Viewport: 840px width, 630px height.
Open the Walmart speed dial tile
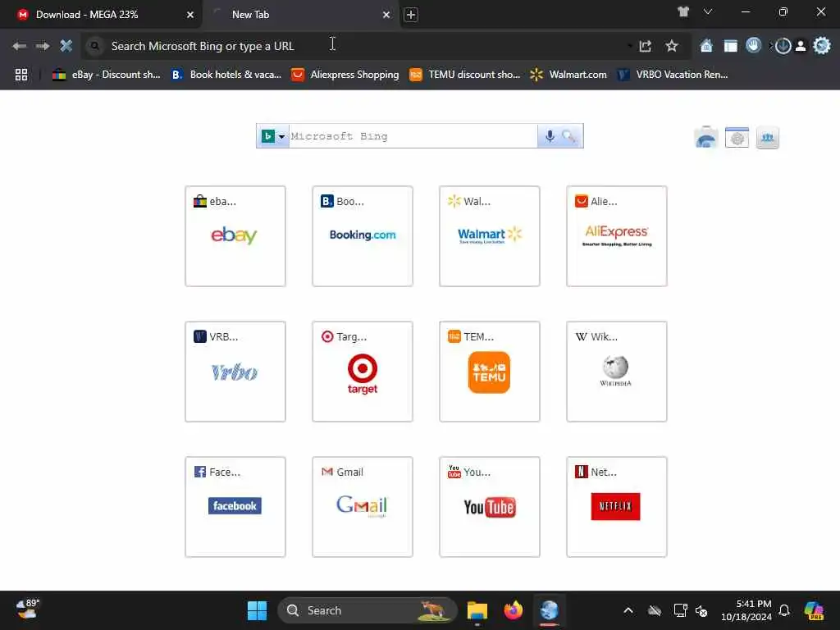(490, 236)
